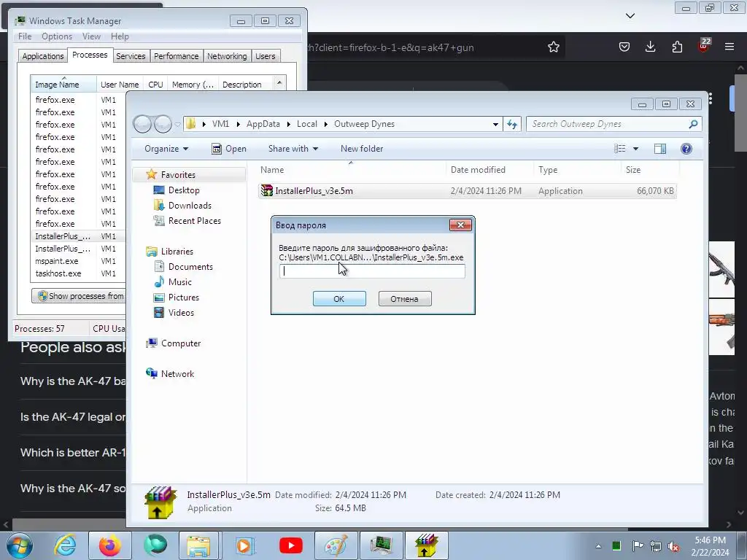Open Task Manager File menu

pyautogui.click(x=25, y=36)
